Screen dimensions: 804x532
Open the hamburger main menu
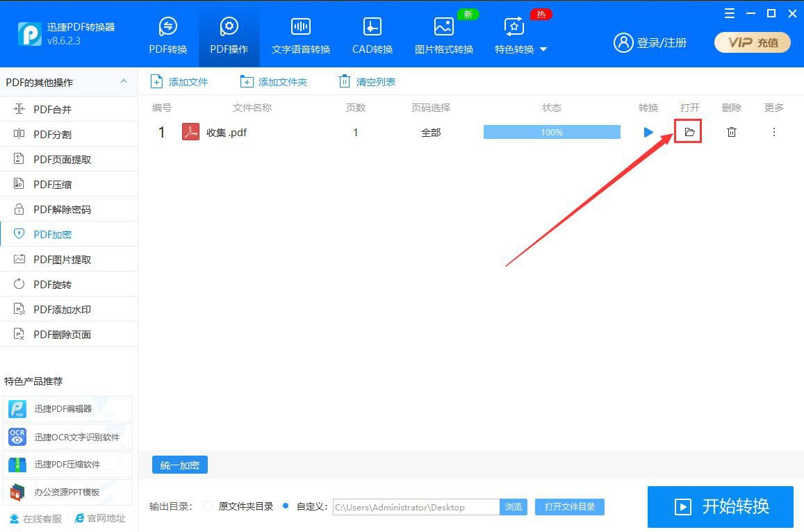(x=729, y=13)
